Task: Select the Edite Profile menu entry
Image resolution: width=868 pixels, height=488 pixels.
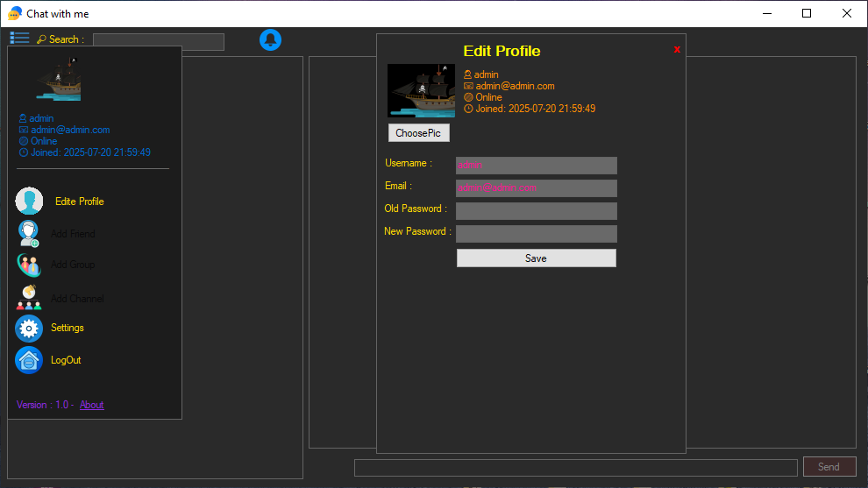Action: click(79, 202)
